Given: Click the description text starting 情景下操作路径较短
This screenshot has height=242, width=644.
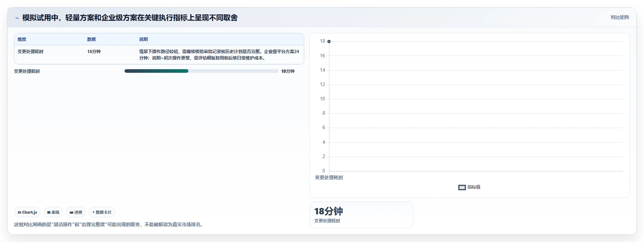Looking at the screenshot, I should (219, 55).
